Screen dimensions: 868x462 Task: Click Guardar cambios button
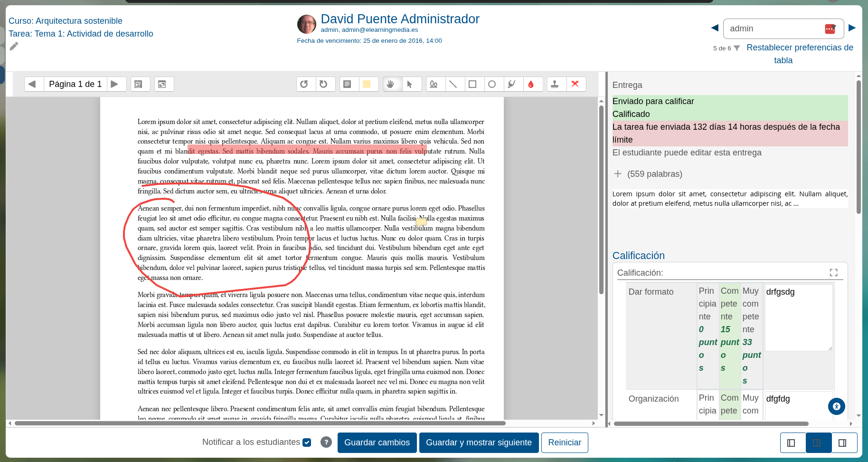point(377,443)
